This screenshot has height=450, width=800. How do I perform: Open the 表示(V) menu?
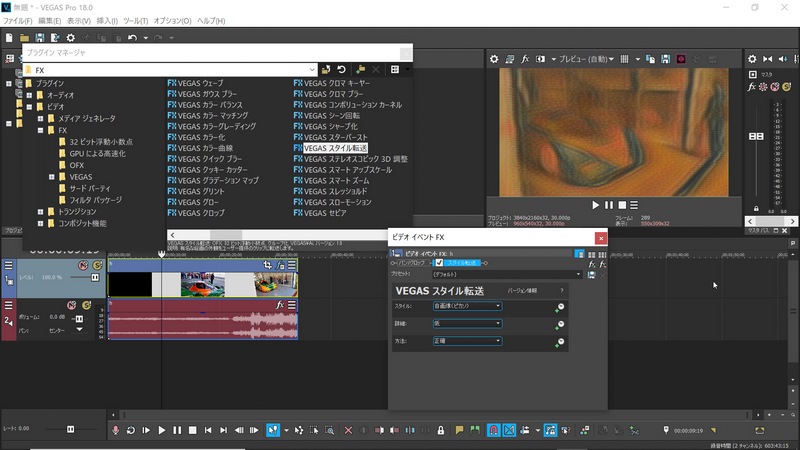click(79, 21)
